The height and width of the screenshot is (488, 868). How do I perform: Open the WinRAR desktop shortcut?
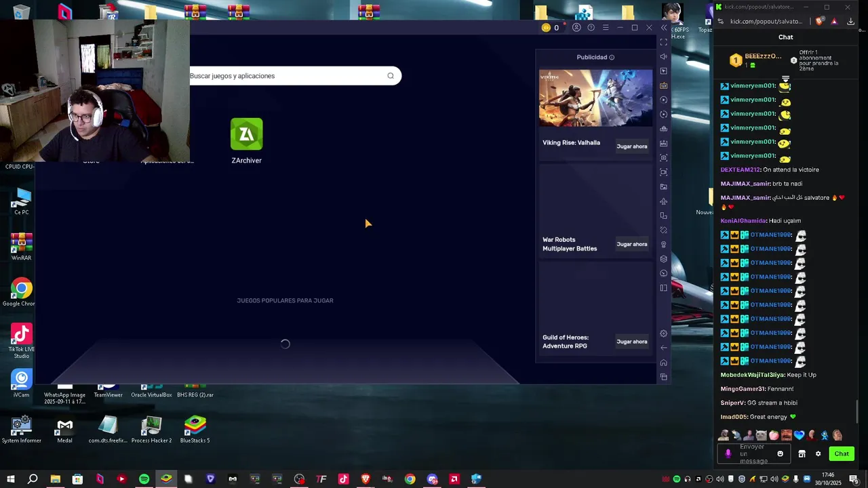pyautogui.click(x=22, y=247)
